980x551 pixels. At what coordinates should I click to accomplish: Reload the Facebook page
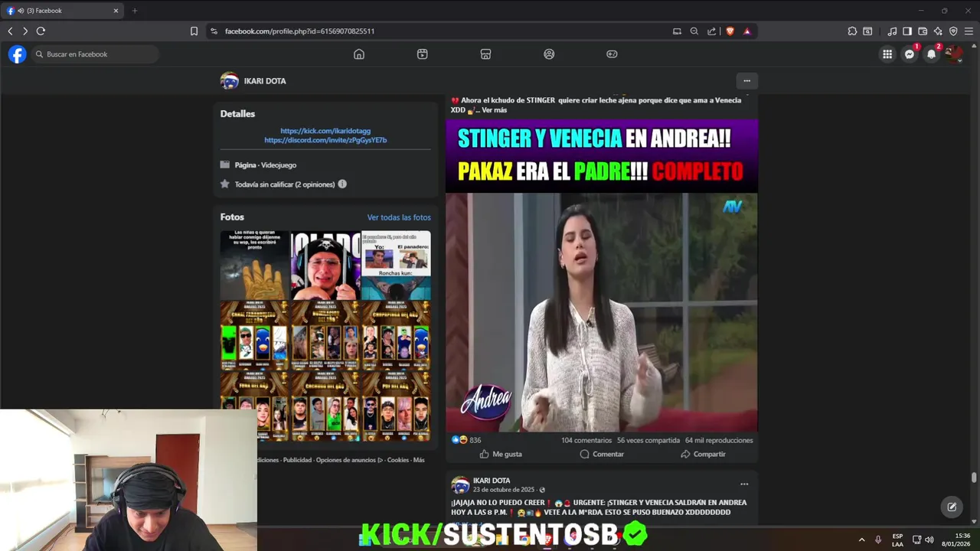(41, 31)
